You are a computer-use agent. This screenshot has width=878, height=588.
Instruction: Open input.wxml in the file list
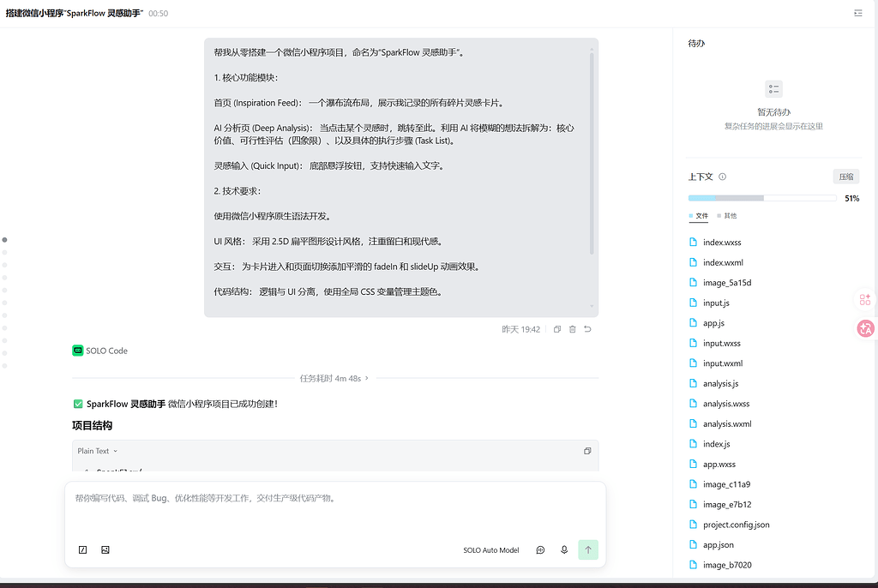point(723,363)
